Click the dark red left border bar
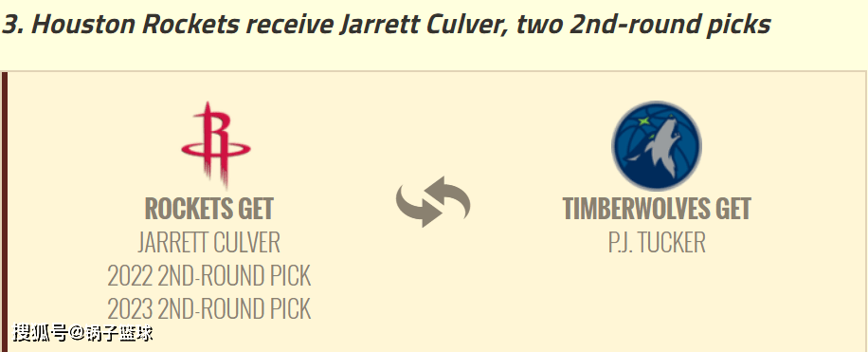The width and height of the screenshot is (868, 352). click(5, 212)
